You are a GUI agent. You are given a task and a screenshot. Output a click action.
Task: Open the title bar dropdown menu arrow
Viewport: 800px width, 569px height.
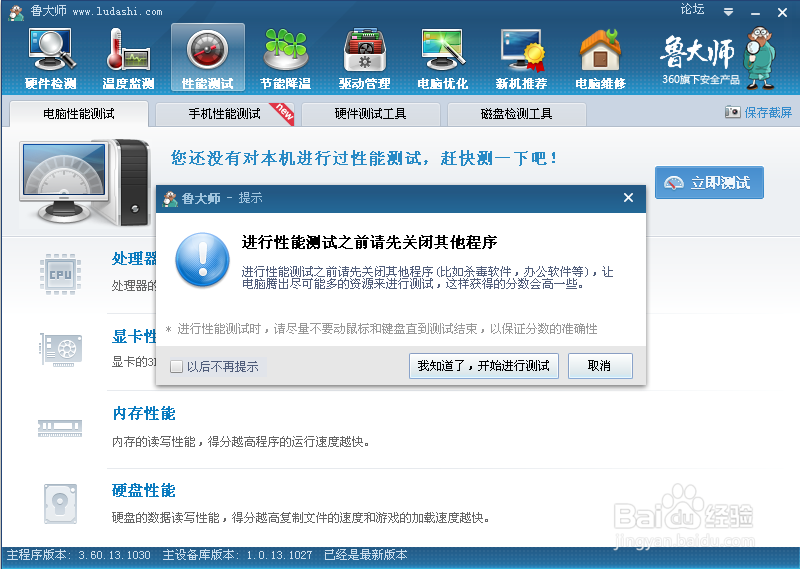point(729,12)
